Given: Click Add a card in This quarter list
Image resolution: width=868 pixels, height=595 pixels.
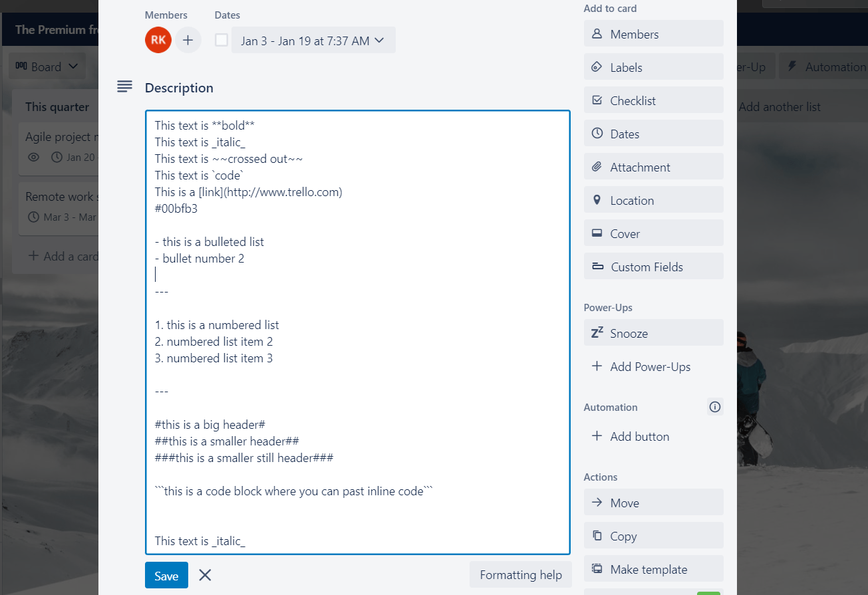Looking at the screenshot, I should pyautogui.click(x=63, y=256).
